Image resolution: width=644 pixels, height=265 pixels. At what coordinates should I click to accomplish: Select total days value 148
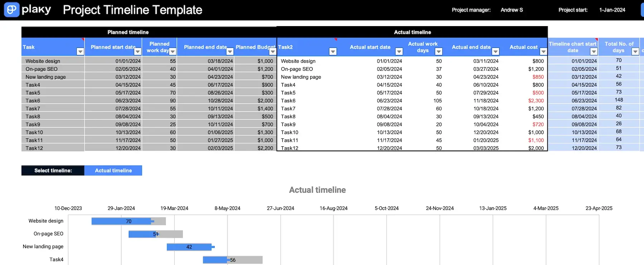coord(619,100)
